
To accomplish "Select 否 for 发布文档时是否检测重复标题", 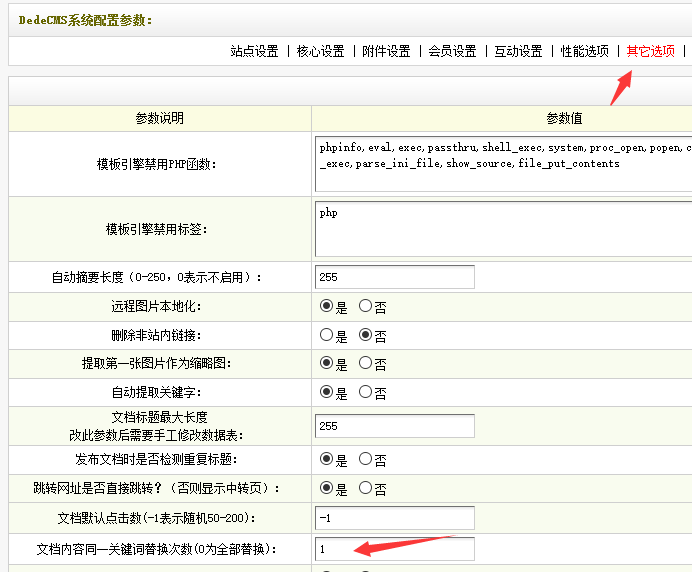I will [x=366, y=460].
